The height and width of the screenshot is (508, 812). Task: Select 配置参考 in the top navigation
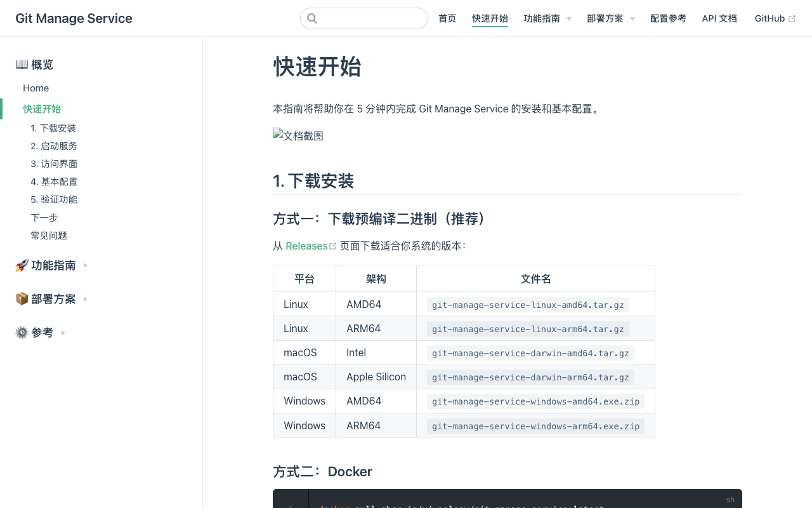point(668,18)
